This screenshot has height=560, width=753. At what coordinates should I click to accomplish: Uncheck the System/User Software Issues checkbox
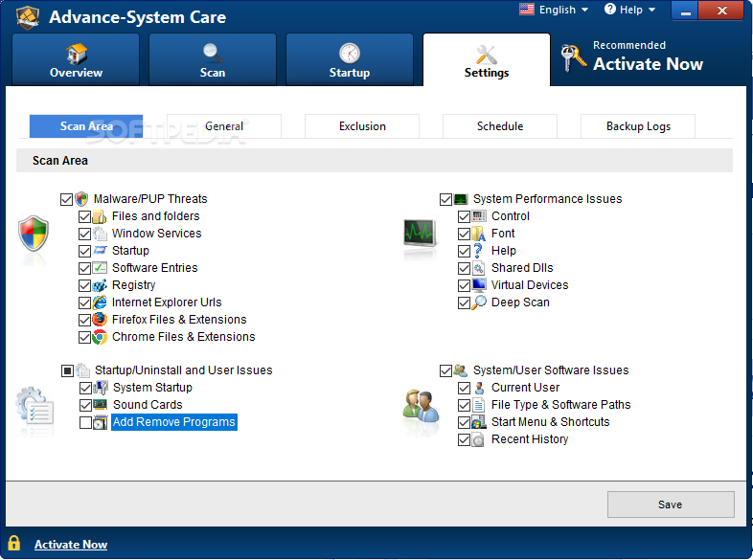pyautogui.click(x=445, y=370)
